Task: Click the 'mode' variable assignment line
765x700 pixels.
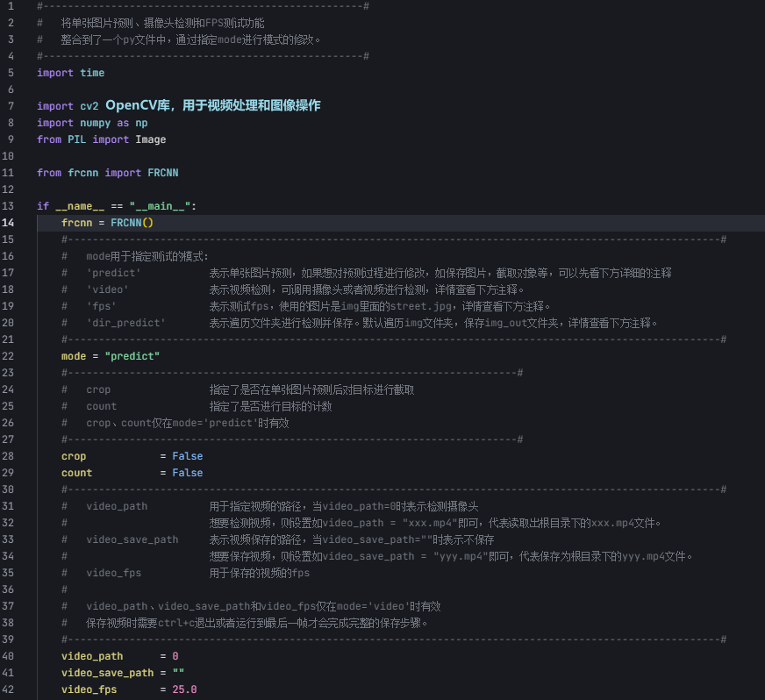Action: pyautogui.click(x=73, y=355)
